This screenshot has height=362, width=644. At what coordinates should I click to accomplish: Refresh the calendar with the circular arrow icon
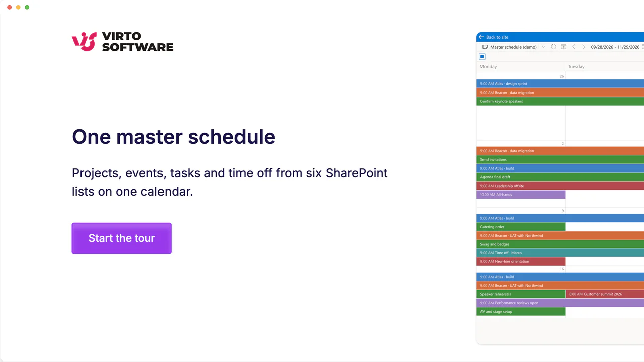coord(553,47)
